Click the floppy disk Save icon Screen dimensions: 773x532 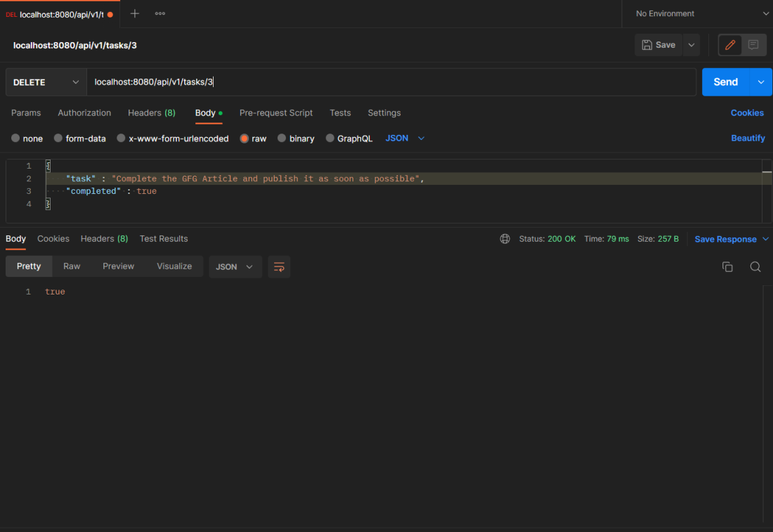click(647, 45)
